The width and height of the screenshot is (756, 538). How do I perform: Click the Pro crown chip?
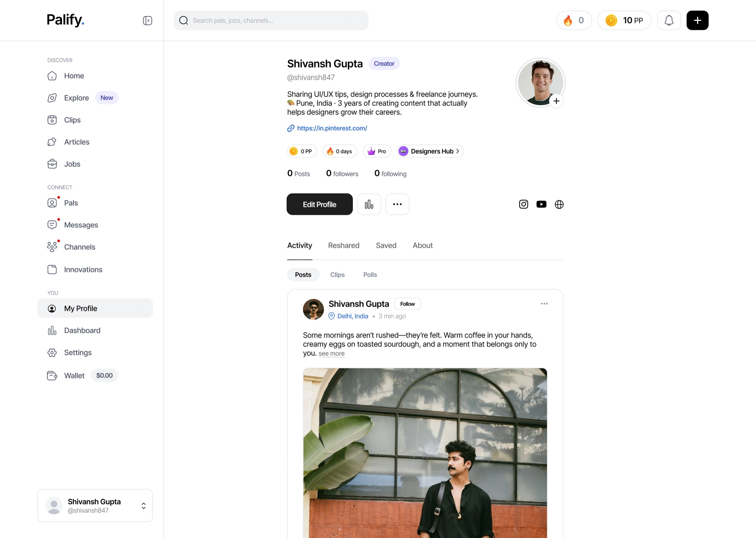click(377, 151)
